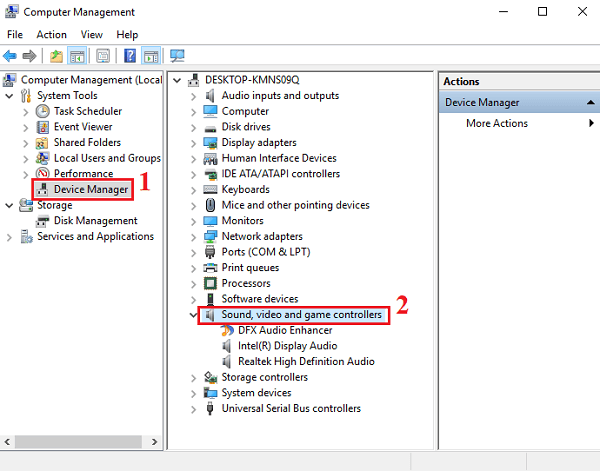The width and height of the screenshot is (600, 471).
Task: Select Disk Management under Storage
Action: (x=95, y=221)
